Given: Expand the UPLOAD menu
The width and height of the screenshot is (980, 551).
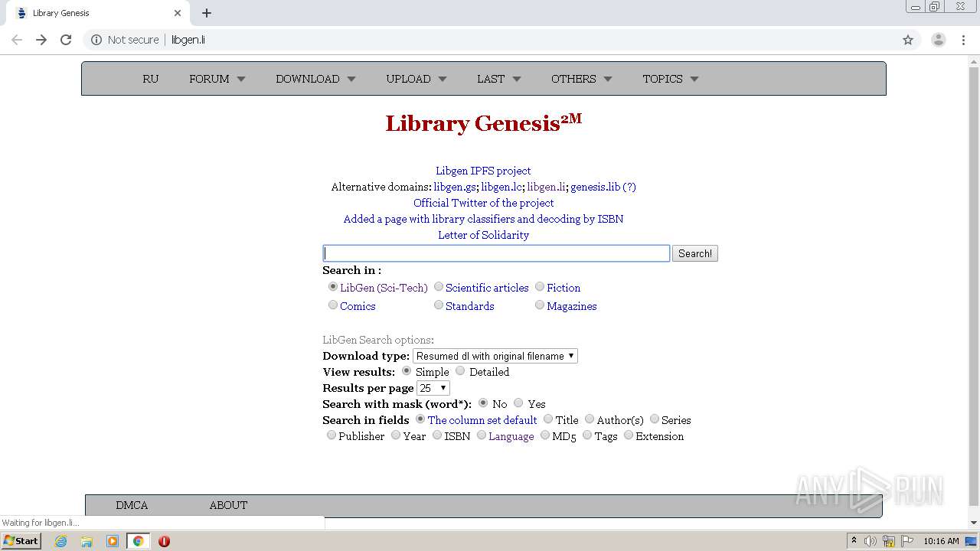Looking at the screenshot, I should pyautogui.click(x=416, y=79).
